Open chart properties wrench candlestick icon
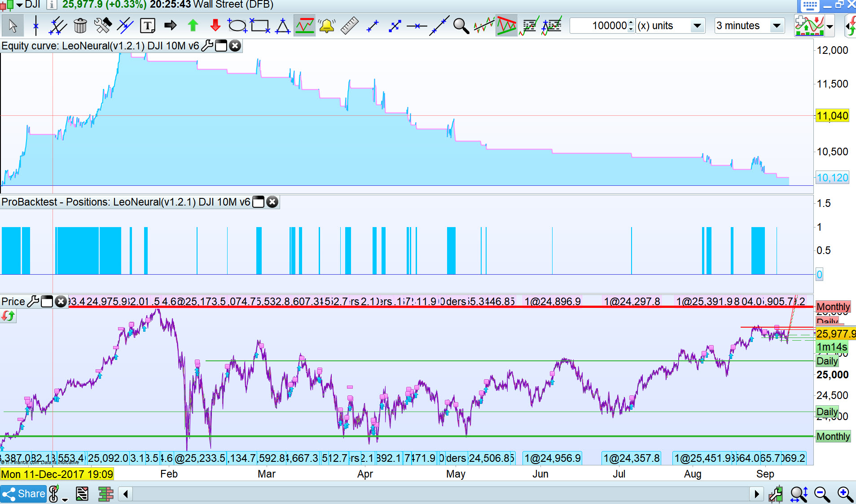This screenshot has height=504, width=856. click(776, 494)
